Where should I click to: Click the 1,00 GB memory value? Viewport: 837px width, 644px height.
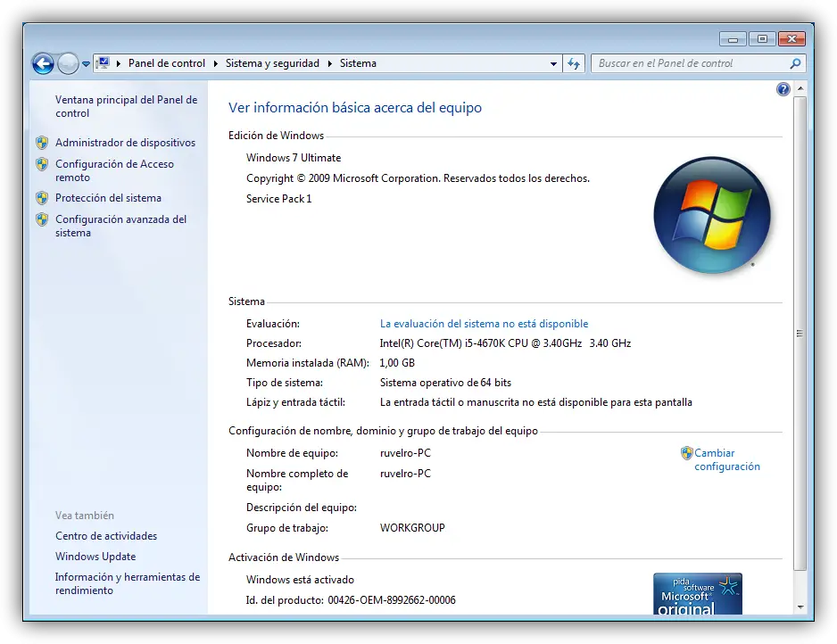(x=397, y=363)
